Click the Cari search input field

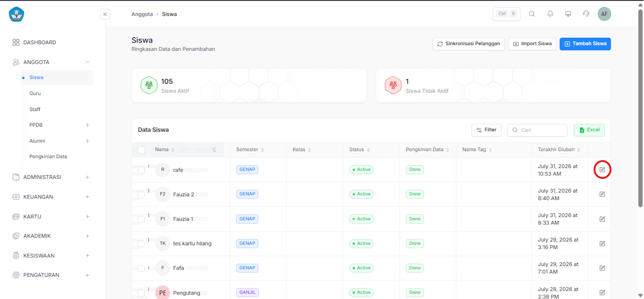point(537,130)
